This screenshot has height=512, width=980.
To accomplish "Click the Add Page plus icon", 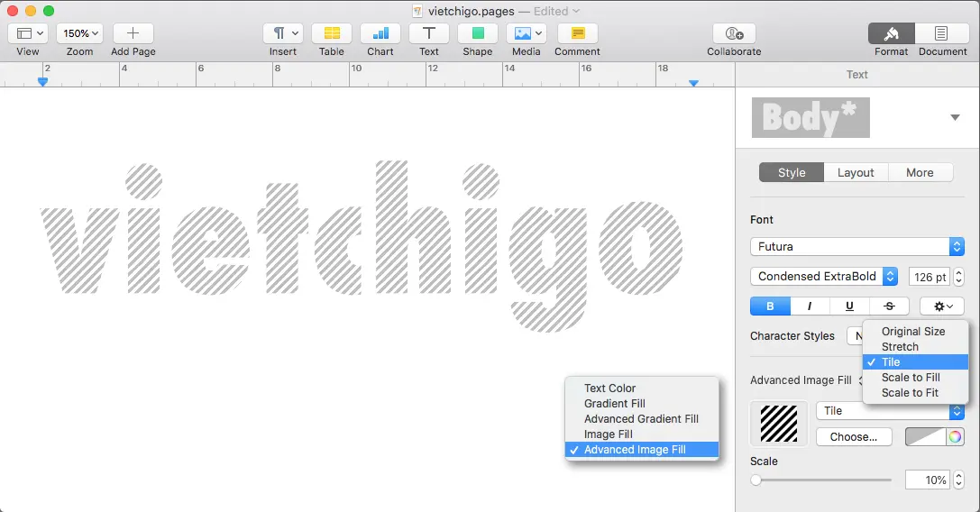I will click(133, 33).
